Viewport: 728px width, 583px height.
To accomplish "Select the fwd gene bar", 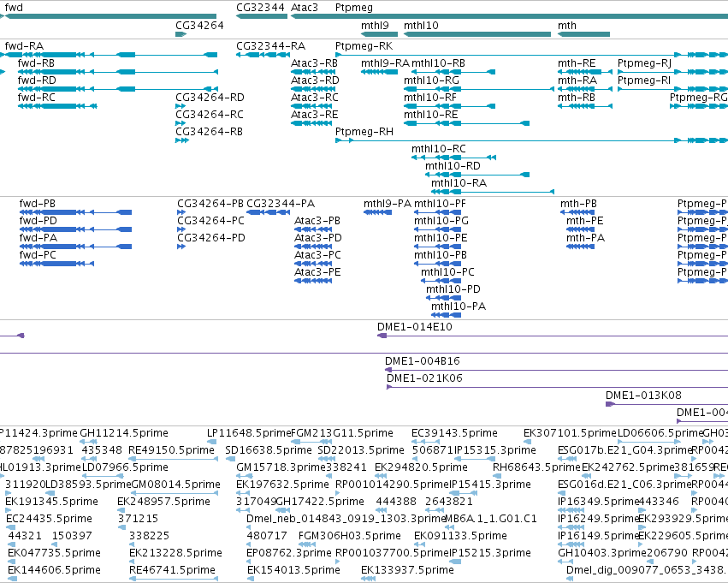I will (x=110, y=16).
